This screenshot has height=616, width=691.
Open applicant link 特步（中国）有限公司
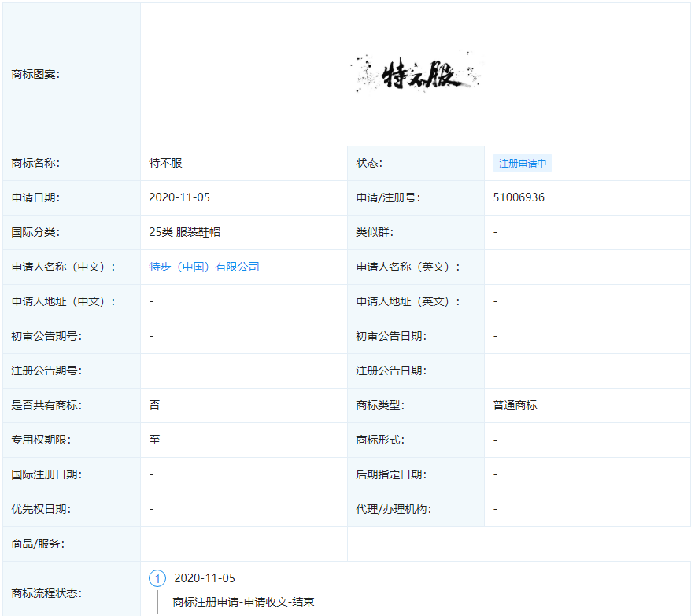pos(204,267)
